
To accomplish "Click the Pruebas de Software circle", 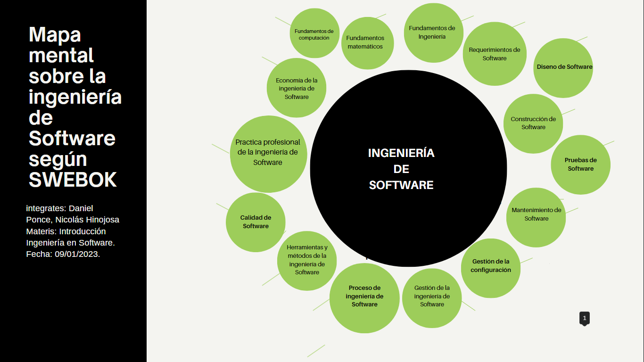I will [580, 164].
